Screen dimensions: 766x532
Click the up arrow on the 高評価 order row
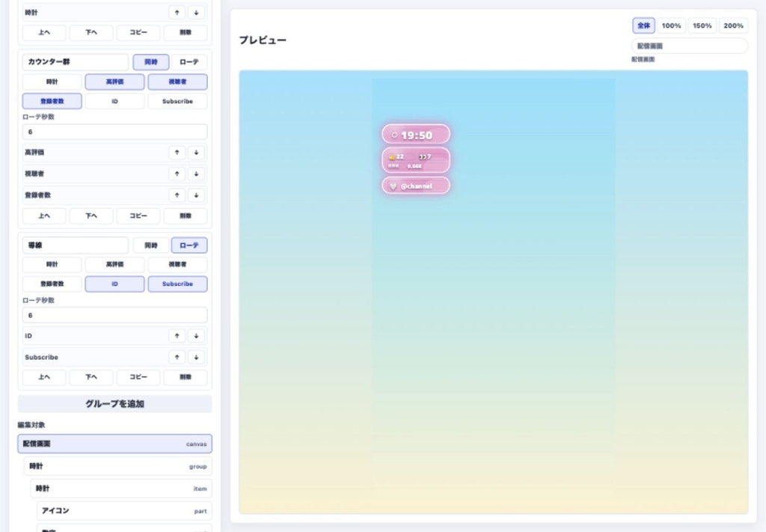[177, 153]
